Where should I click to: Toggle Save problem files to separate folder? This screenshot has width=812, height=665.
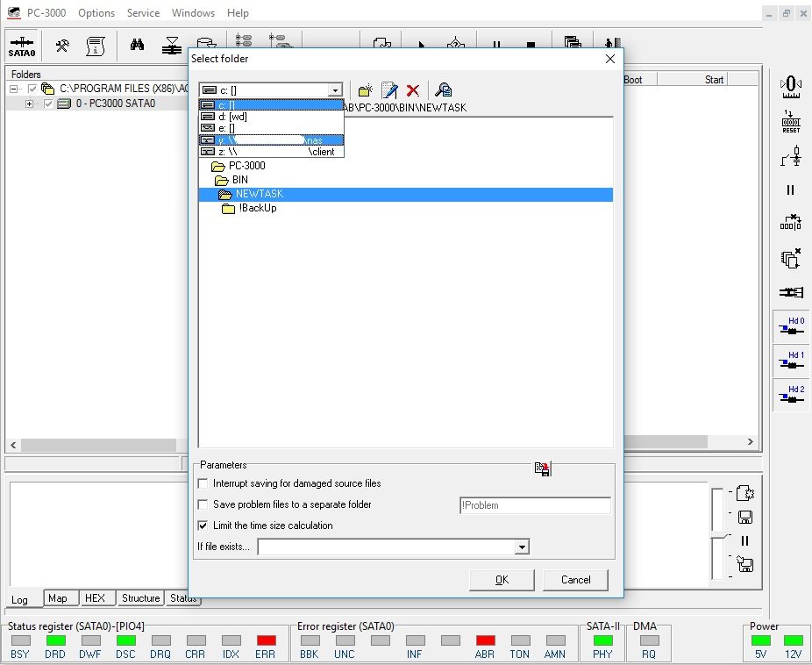[203, 504]
